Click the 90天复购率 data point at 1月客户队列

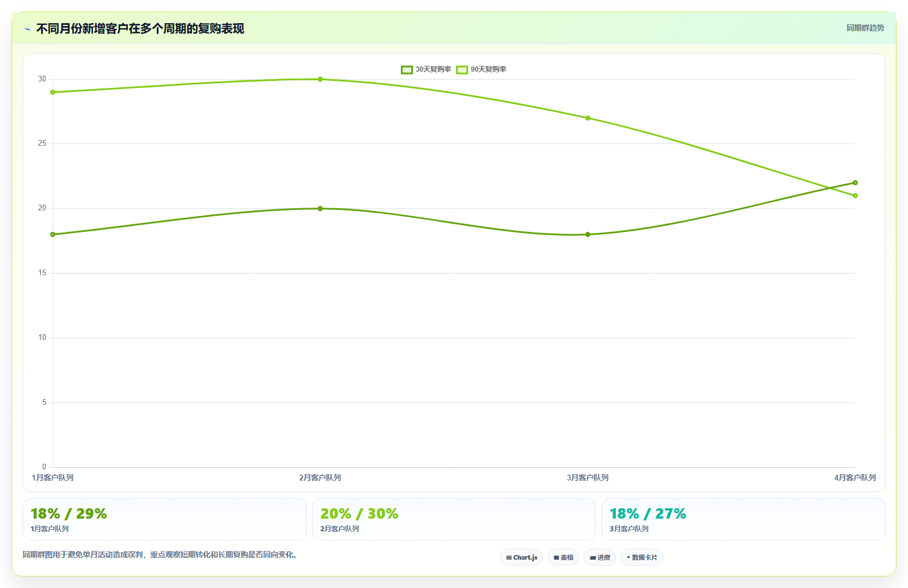click(53, 93)
